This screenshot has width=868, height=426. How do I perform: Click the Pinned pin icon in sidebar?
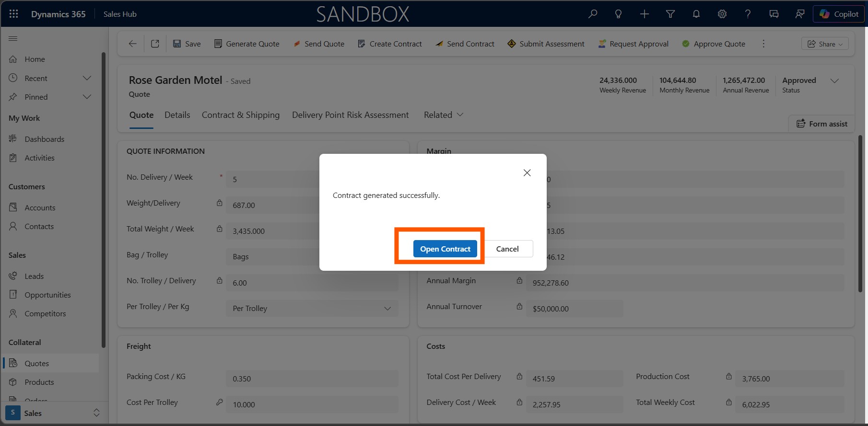13,97
